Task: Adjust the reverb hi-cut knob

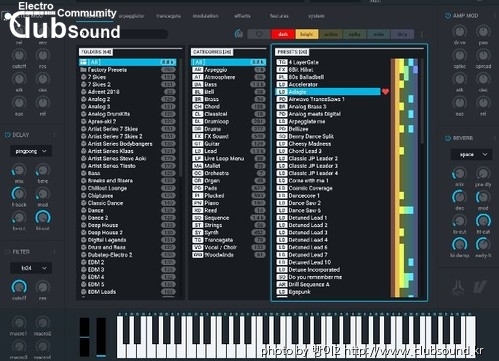Action: pyautogui.click(x=483, y=221)
